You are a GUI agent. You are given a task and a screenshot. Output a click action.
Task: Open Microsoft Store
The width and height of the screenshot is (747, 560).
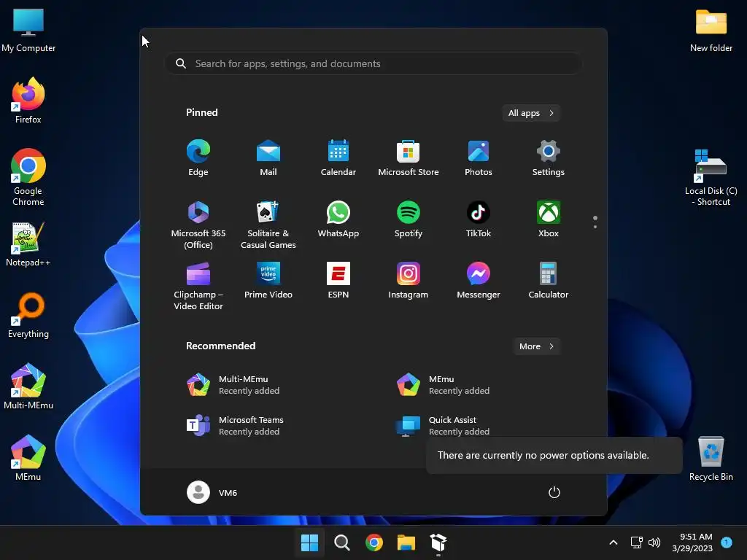point(409,158)
